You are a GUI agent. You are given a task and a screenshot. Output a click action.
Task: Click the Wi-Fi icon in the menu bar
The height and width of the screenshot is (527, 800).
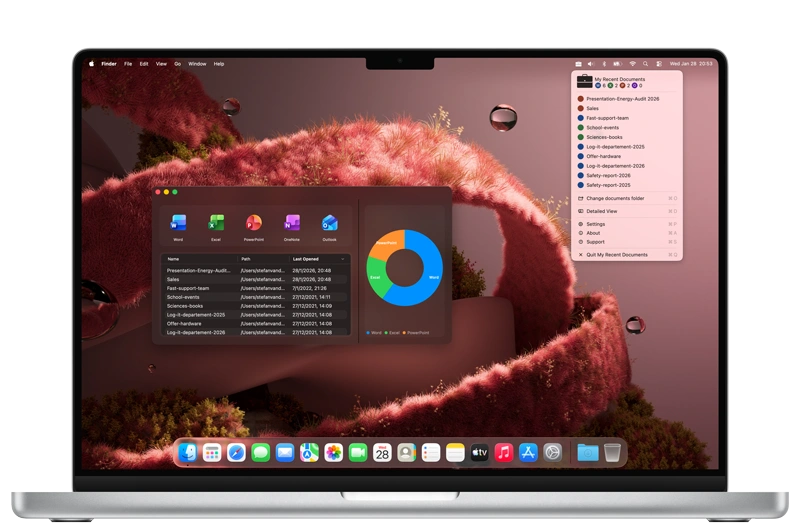click(x=632, y=63)
